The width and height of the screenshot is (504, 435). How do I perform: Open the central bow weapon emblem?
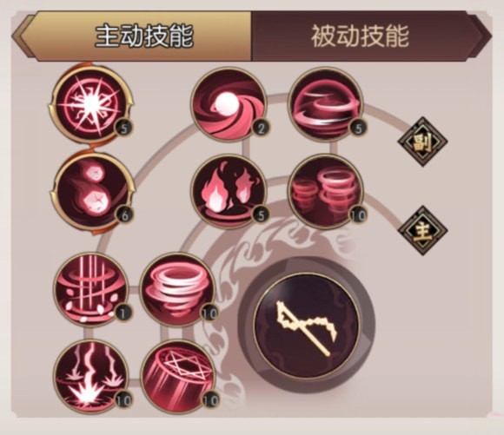[x=307, y=326]
